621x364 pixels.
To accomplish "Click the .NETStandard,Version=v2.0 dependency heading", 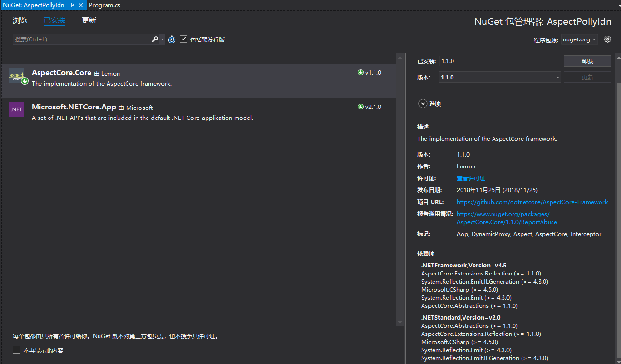I will [x=461, y=317].
